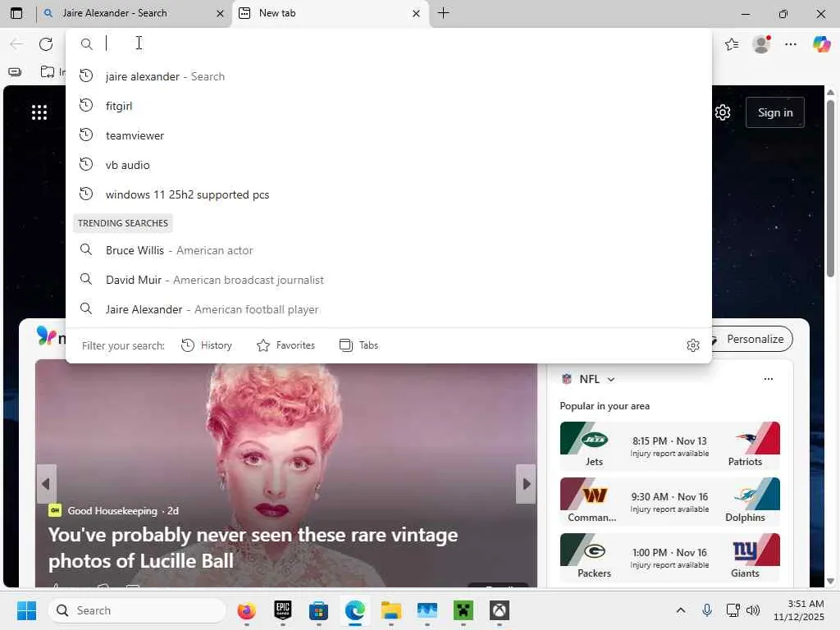
Task: Reload the page with the refresh icon
Action: 46,44
